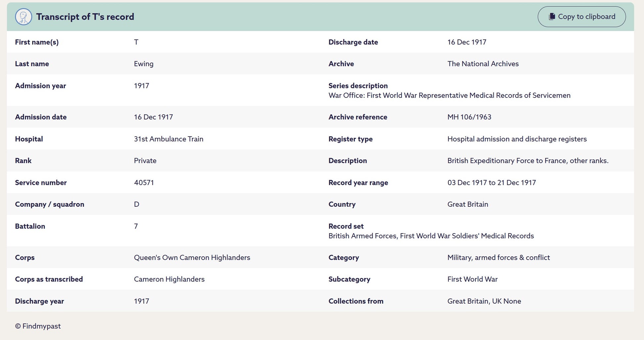
Task: Select the record year range dates
Action: click(x=491, y=183)
